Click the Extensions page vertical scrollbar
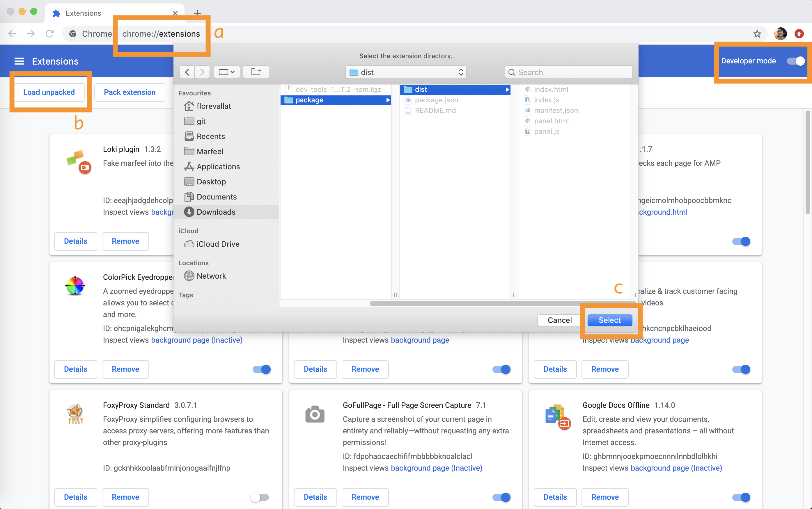812x509 pixels. (x=808, y=162)
